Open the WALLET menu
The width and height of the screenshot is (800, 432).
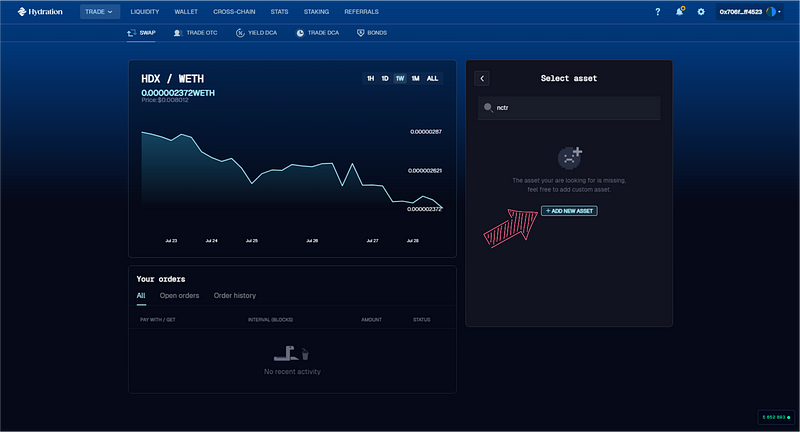(x=186, y=12)
